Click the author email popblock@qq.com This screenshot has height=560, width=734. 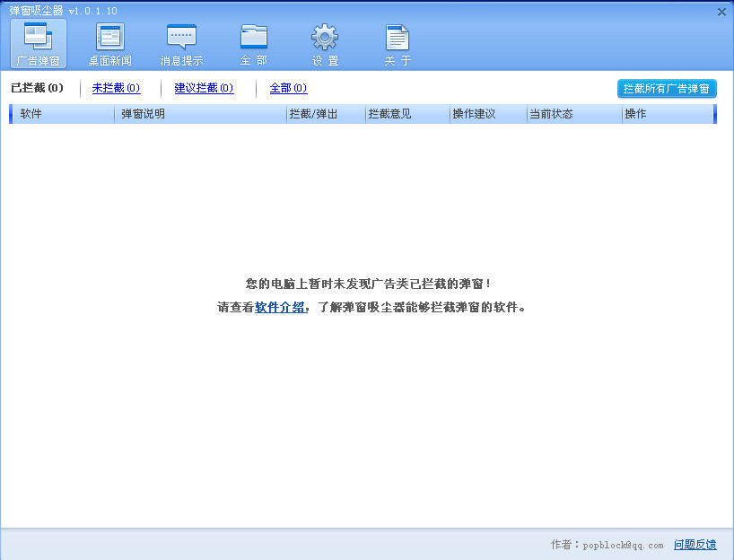(x=623, y=546)
